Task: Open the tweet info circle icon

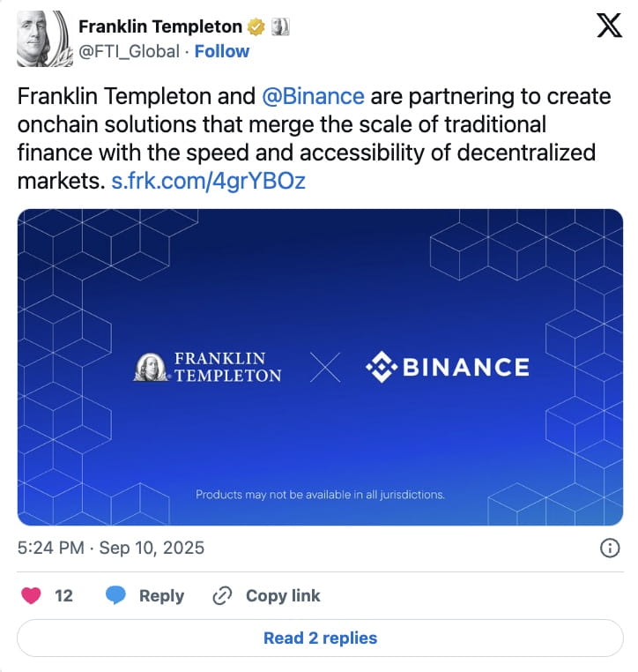Action: click(610, 548)
